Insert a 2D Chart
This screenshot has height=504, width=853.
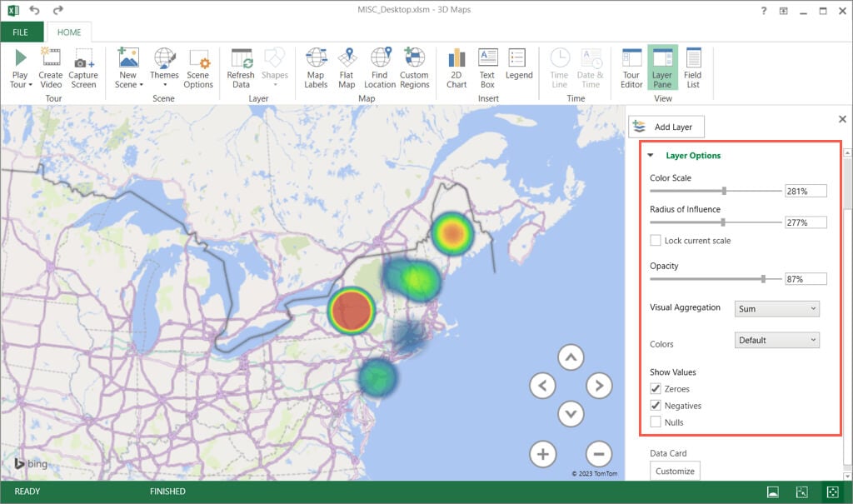click(x=456, y=68)
